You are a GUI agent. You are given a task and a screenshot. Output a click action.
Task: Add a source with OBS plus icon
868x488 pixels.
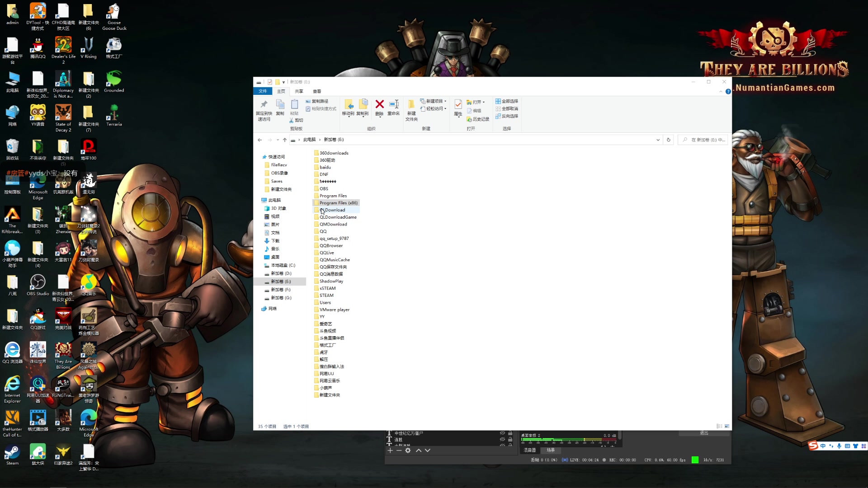[x=390, y=450]
